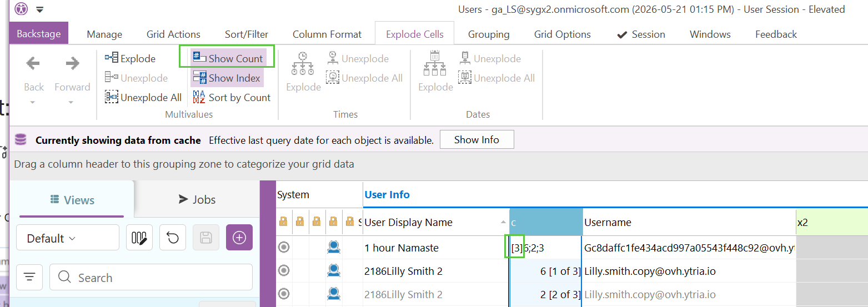
Task: Click the Back arrow button
Action: [33, 64]
